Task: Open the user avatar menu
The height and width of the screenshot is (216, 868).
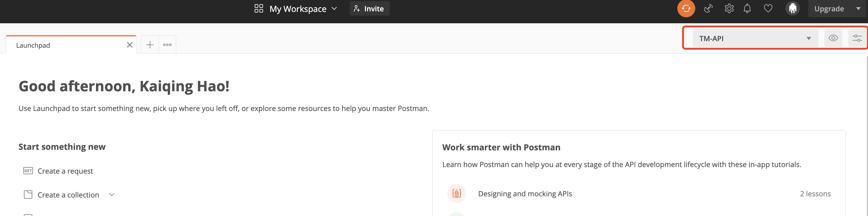Action: (x=792, y=8)
